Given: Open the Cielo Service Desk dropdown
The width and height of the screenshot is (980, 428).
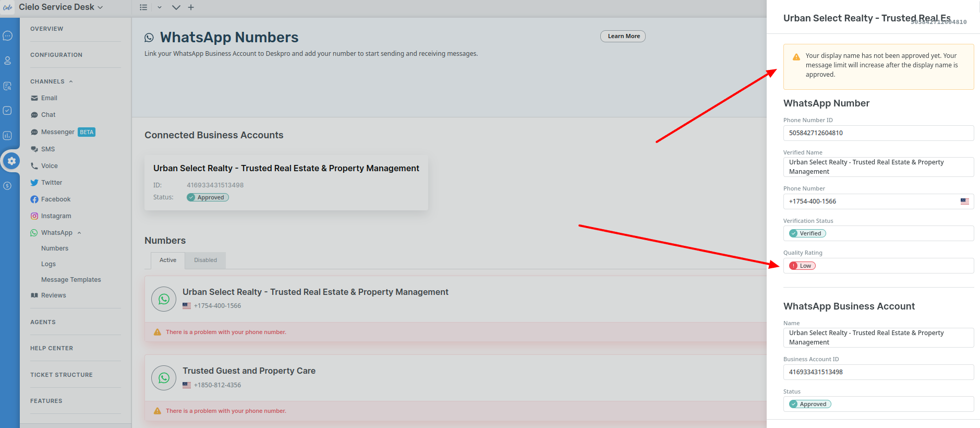Looking at the screenshot, I should 61,7.
